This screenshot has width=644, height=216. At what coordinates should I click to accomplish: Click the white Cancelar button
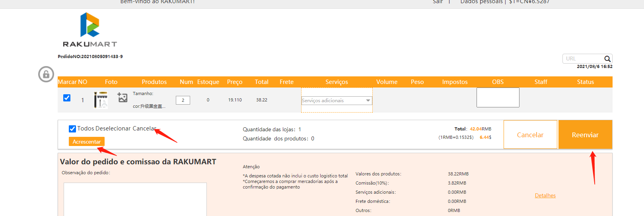point(530,135)
